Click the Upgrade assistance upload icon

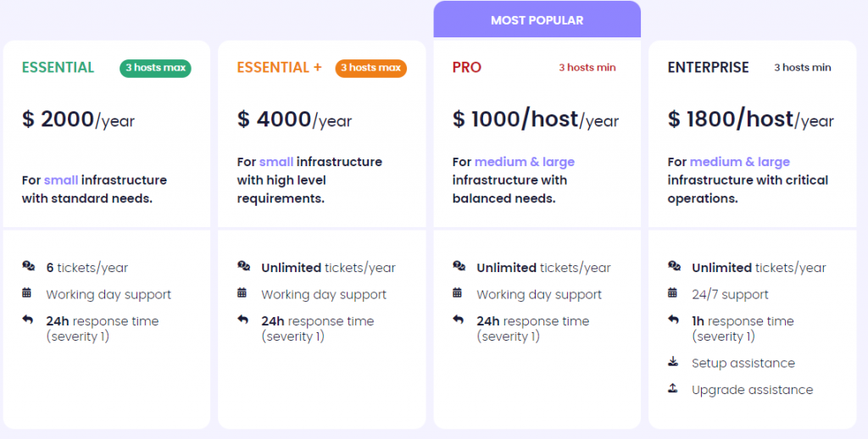click(x=673, y=389)
